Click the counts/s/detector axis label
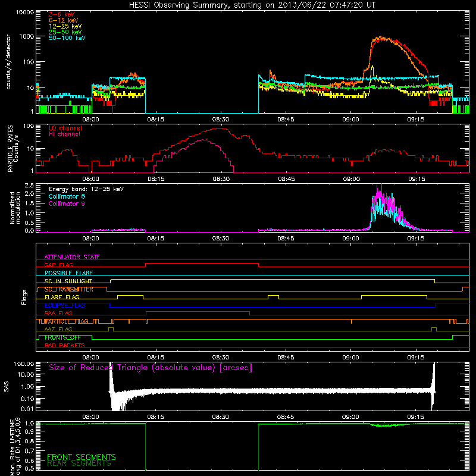Image resolution: width=476 pixels, height=476 pixels. pyautogui.click(x=8, y=62)
